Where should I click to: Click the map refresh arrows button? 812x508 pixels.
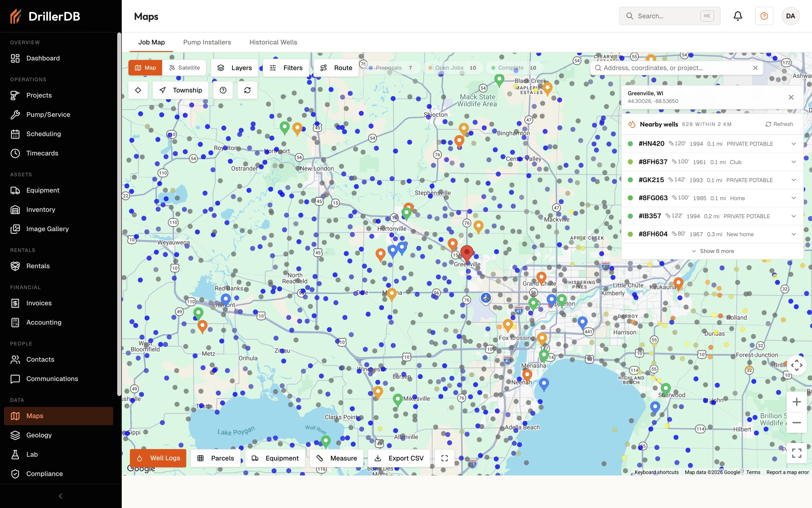click(247, 90)
